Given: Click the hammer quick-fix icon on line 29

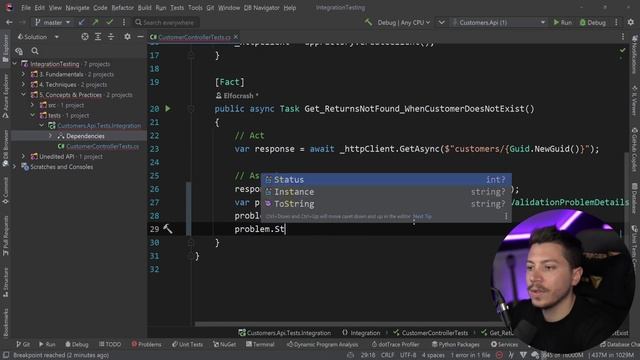Looking at the screenshot, I should tap(168, 229).
